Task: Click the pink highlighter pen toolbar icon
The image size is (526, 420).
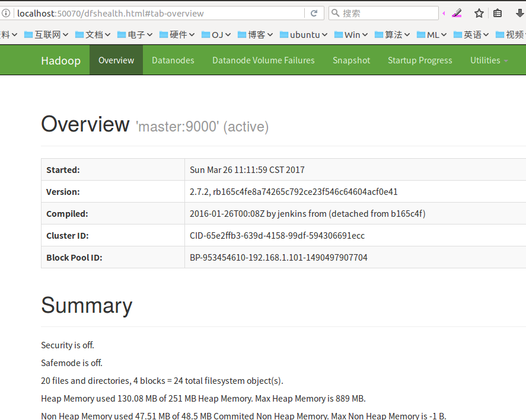Action: pyautogui.click(x=457, y=14)
